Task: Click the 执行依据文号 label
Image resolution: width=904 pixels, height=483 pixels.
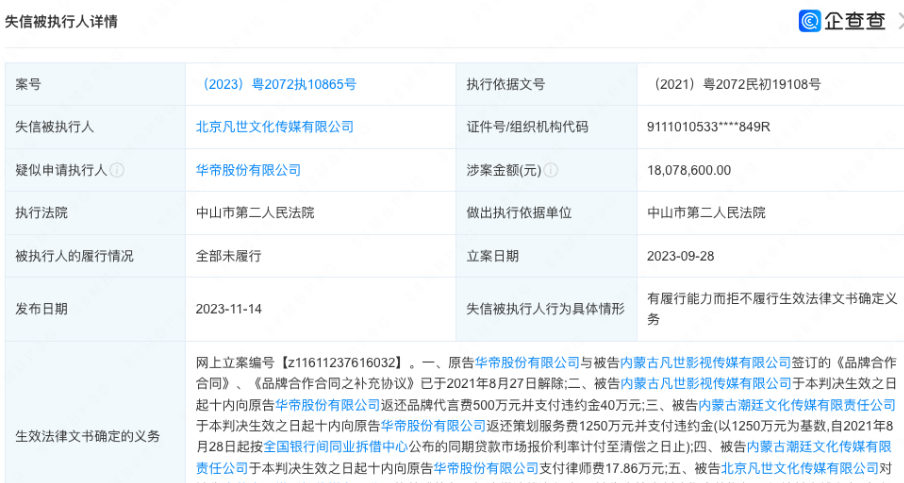Action: [506, 84]
